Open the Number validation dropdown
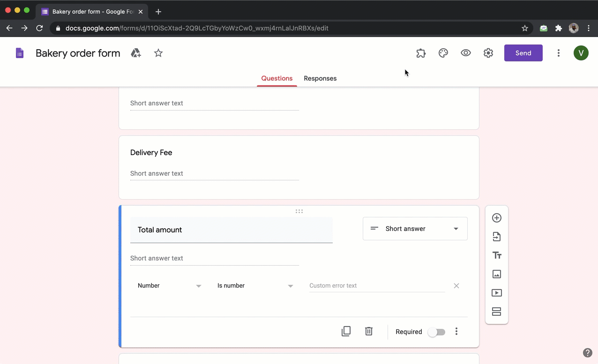The image size is (598, 364). point(169,285)
